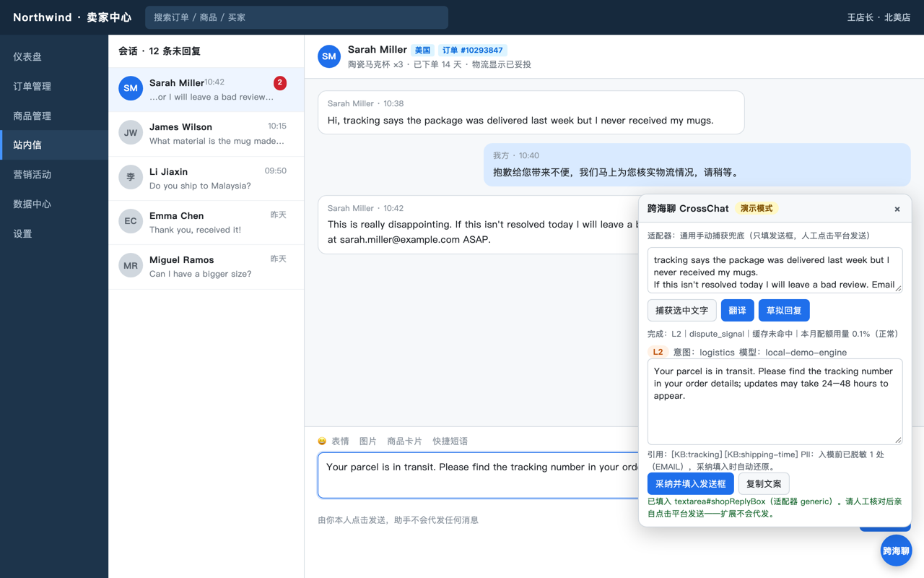This screenshot has width=924, height=578.
Task: Open Li Jiaxin's Malaysia shipping conversation
Action: pos(206,178)
